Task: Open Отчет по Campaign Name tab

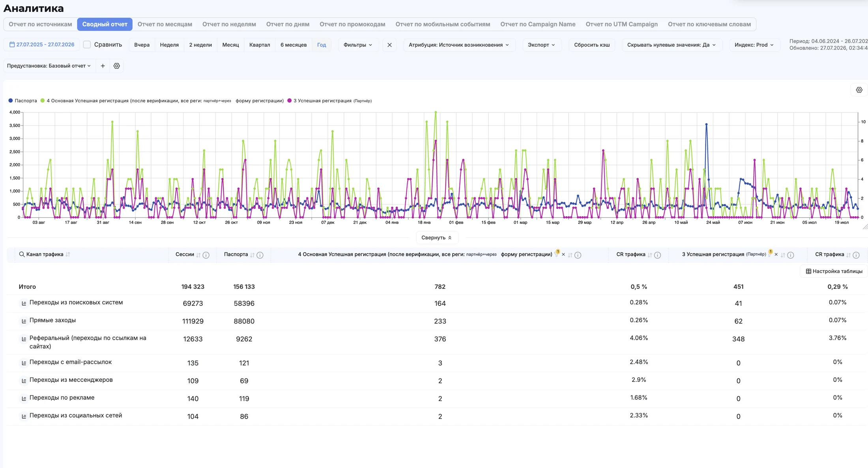Action: 538,24
